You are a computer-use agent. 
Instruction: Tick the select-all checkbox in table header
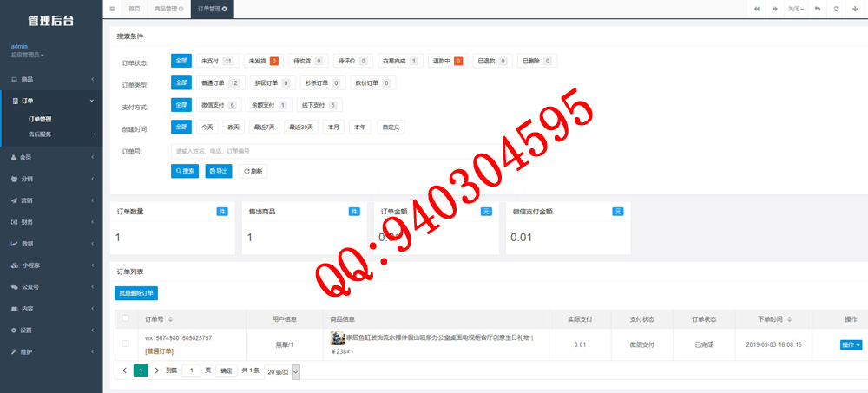tap(126, 318)
